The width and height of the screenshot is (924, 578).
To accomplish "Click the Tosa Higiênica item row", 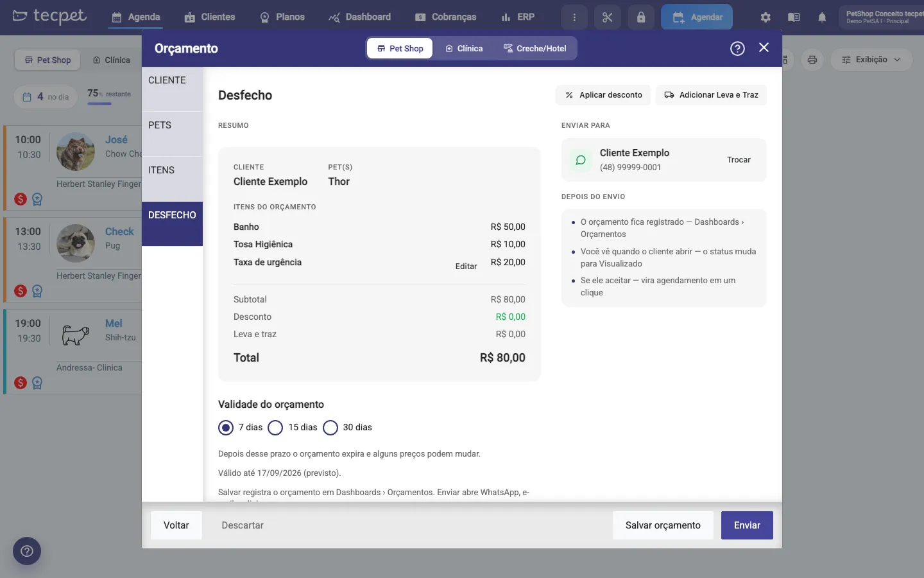I will (379, 244).
